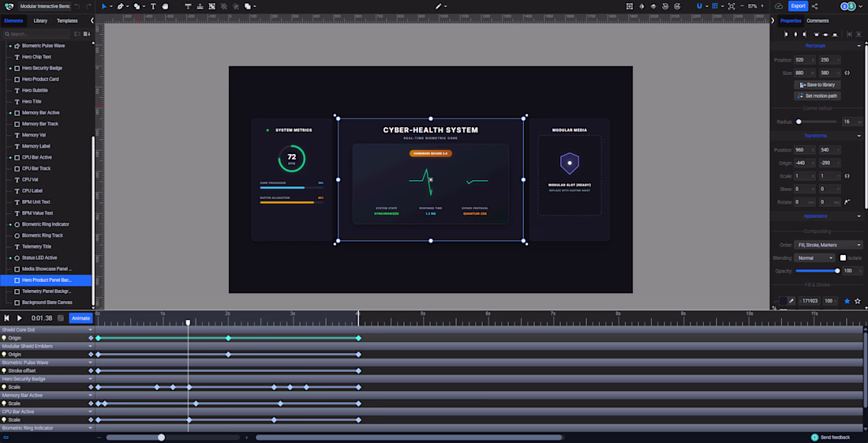Zoom in with the plus icon

tap(763, 6)
